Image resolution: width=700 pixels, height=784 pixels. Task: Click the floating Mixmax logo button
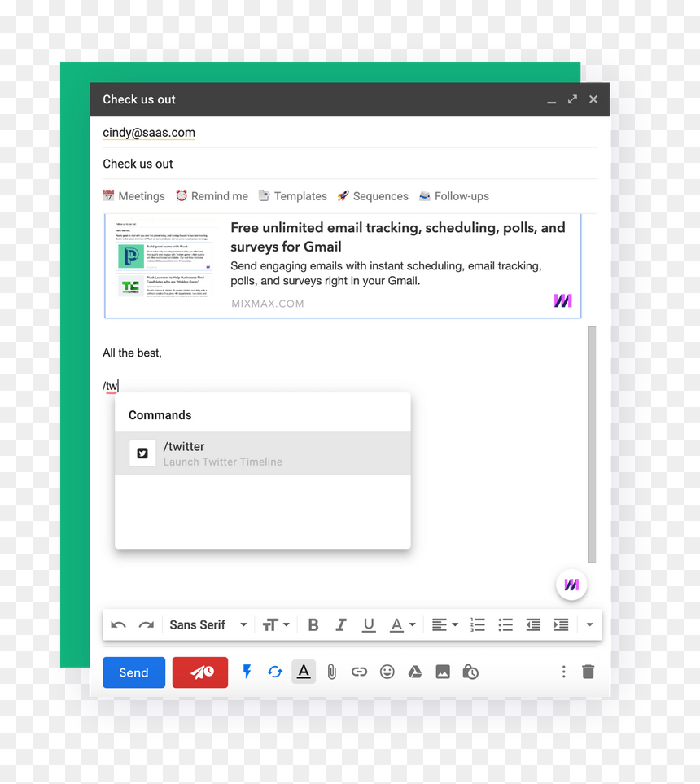point(571,585)
